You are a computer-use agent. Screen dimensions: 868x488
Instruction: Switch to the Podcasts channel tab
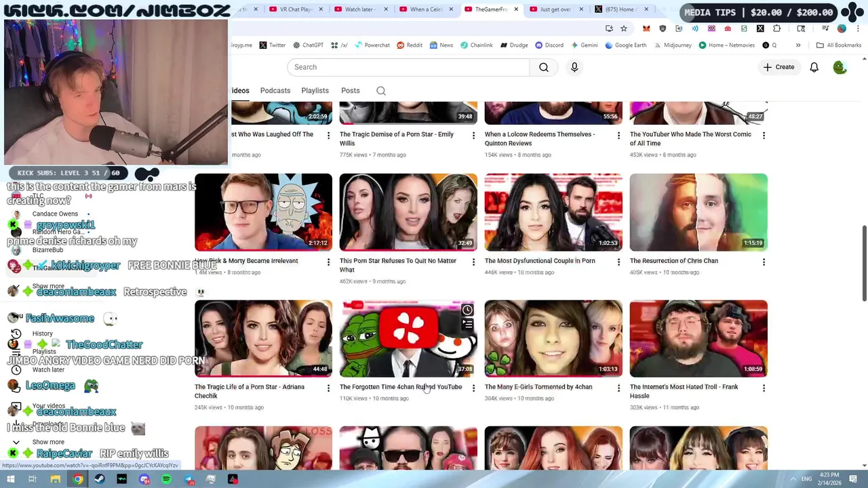(275, 91)
